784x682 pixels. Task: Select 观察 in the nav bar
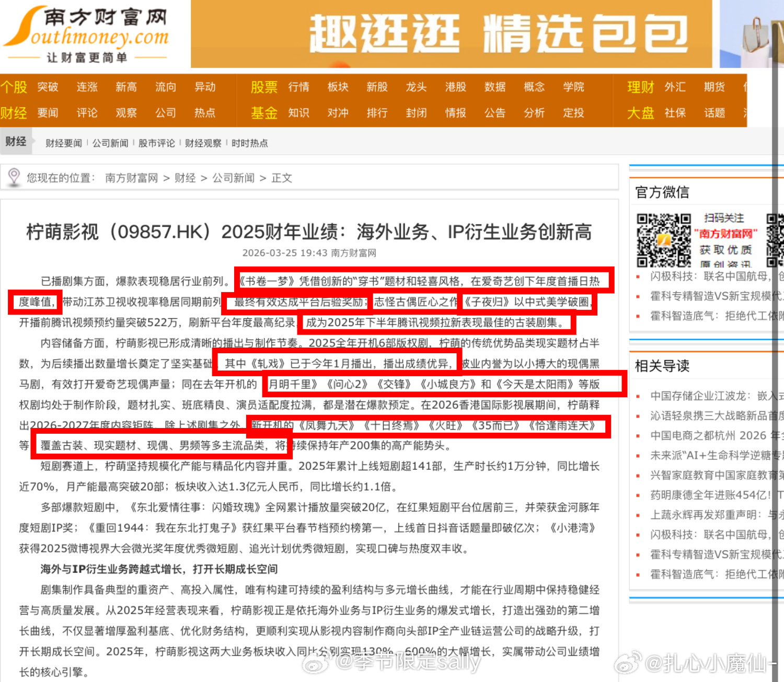pyautogui.click(x=126, y=112)
